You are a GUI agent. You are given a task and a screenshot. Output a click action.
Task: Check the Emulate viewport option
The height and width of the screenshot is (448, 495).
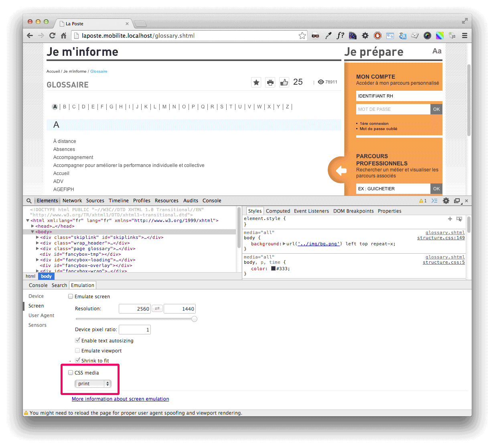[77, 350]
